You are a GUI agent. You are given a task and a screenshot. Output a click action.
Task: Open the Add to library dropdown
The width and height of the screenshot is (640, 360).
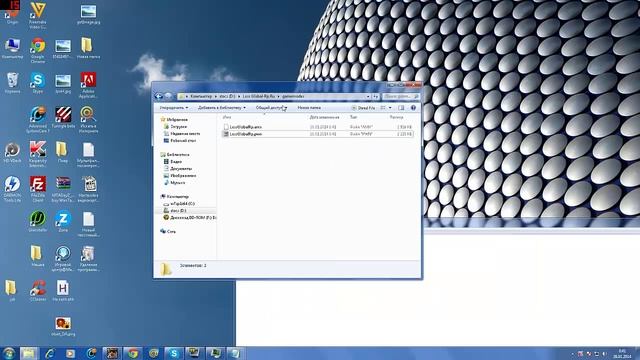[222, 108]
